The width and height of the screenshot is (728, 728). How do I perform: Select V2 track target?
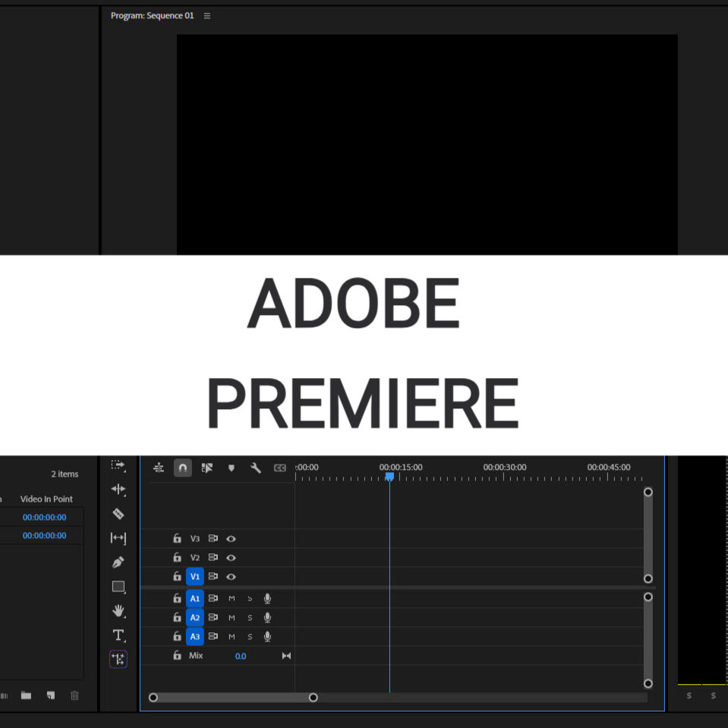[195, 558]
